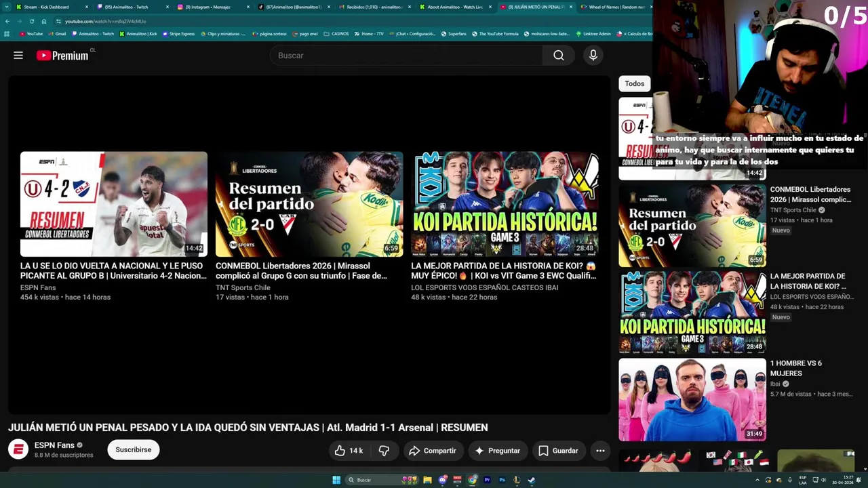Image resolution: width=868 pixels, height=488 pixels.
Task: Like the video with 14 k likes
Action: click(349, 451)
